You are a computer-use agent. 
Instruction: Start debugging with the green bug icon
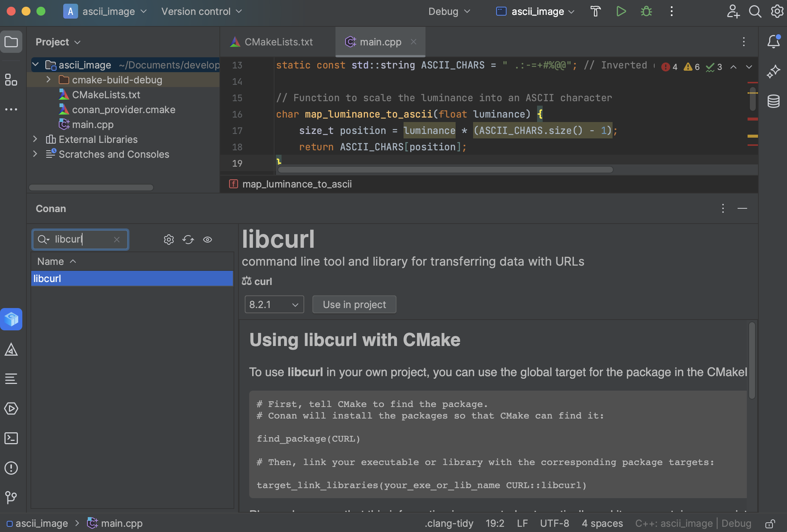[646, 11]
